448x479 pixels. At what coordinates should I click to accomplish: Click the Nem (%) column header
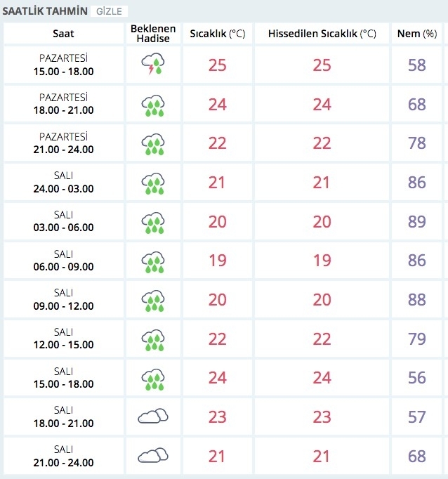point(417,34)
